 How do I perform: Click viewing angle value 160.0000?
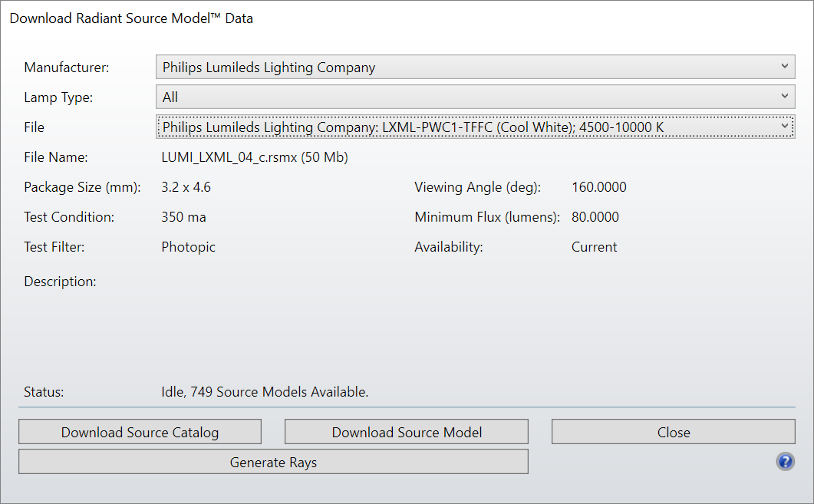pos(599,187)
